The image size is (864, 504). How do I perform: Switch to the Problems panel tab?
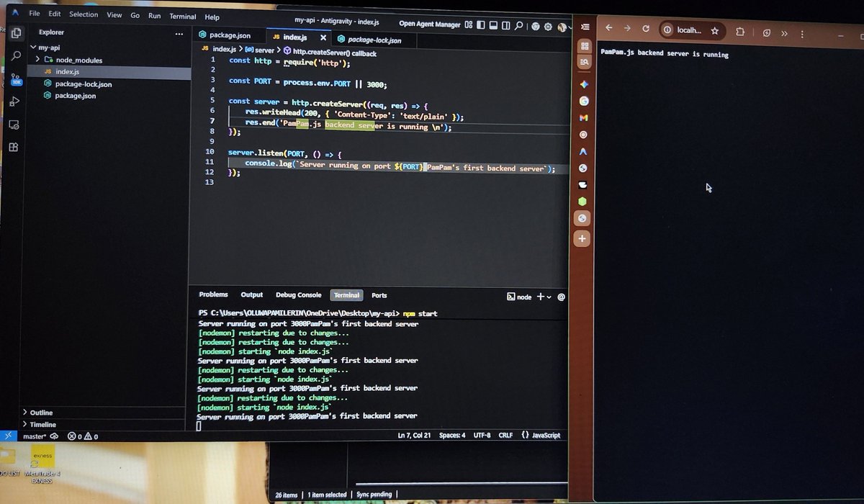(213, 294)
